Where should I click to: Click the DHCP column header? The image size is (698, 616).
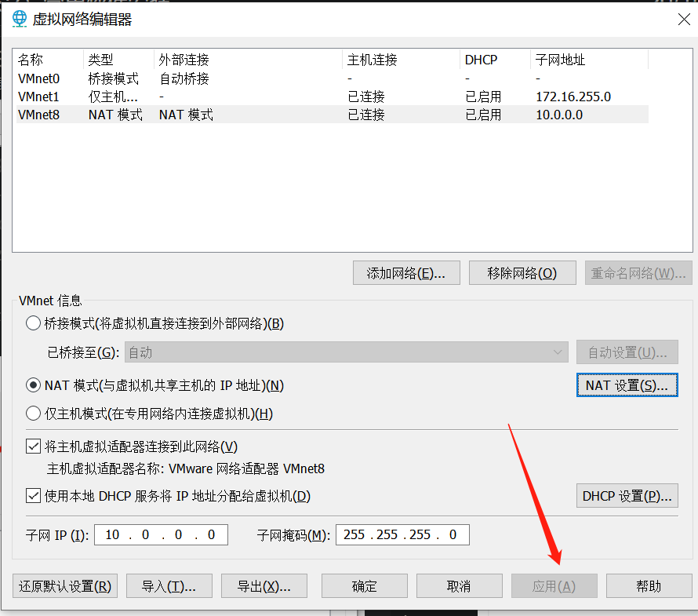[495, 59]
